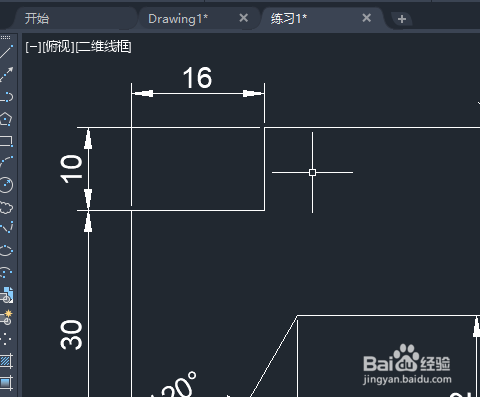Select the Ellipse tool
The image size is (480, 397).
[x=7, y=250]
